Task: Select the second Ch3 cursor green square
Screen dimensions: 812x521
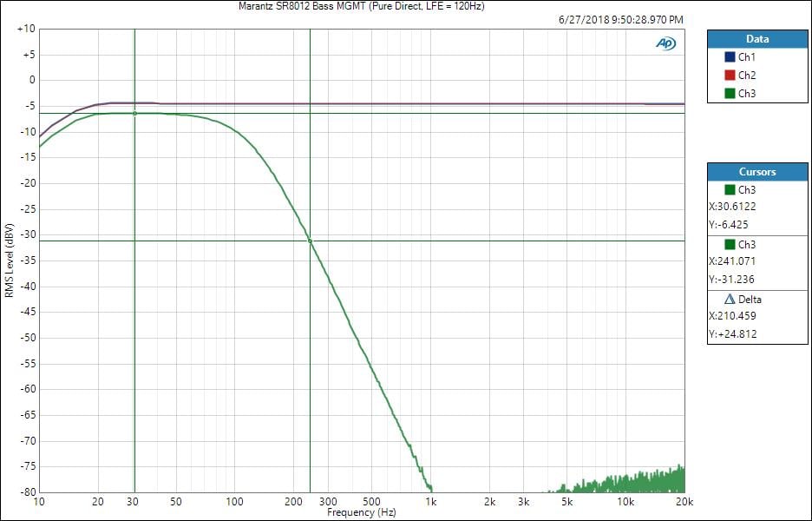Action: pyautogui.click(x=730, y=244)
